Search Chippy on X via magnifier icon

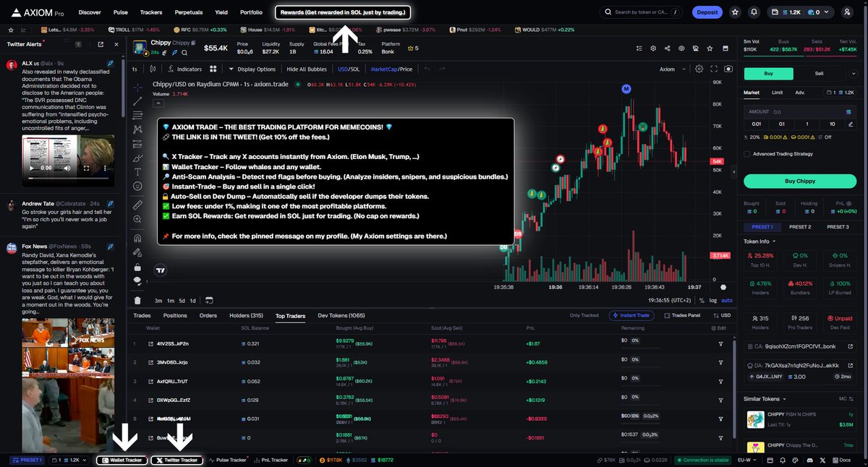pos(184,53)
